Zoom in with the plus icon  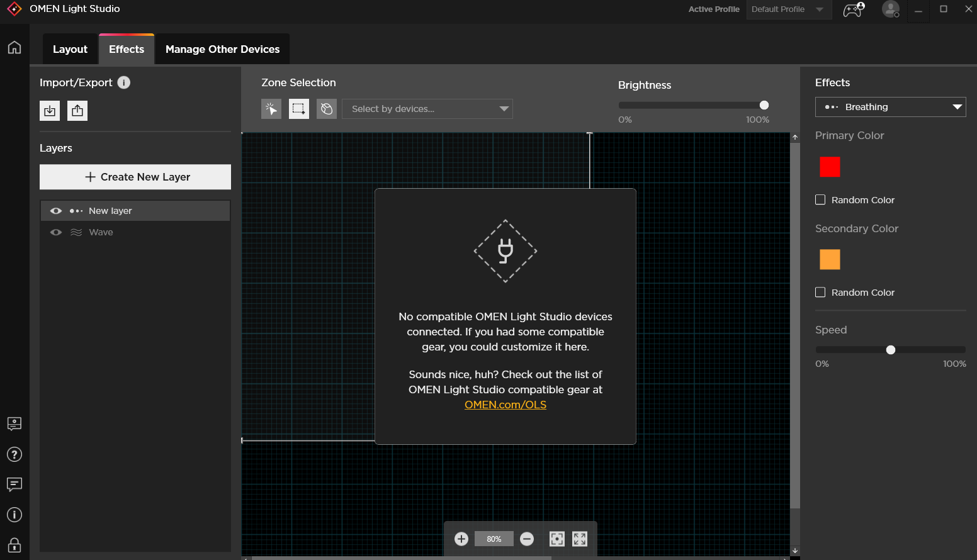(461, 539)
